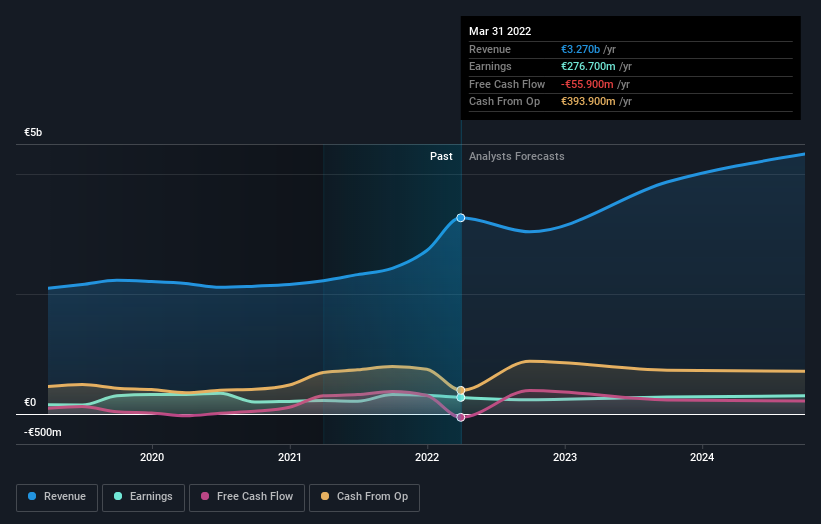Click the Free Cash Flow row label in tooltip
Viewport: 821px width, 524px height.
point(507,84)
